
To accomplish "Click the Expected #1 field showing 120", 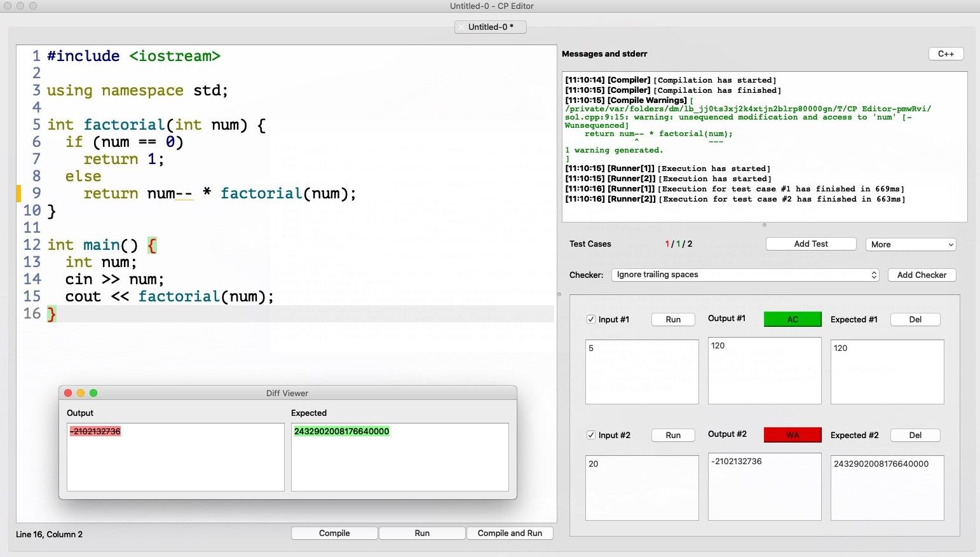I will (887, 372).
